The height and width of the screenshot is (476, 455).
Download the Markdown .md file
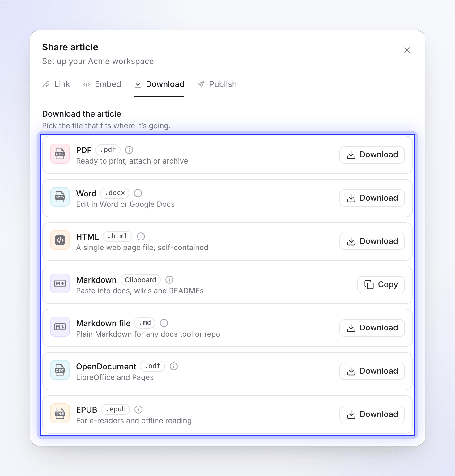[372, 328]
